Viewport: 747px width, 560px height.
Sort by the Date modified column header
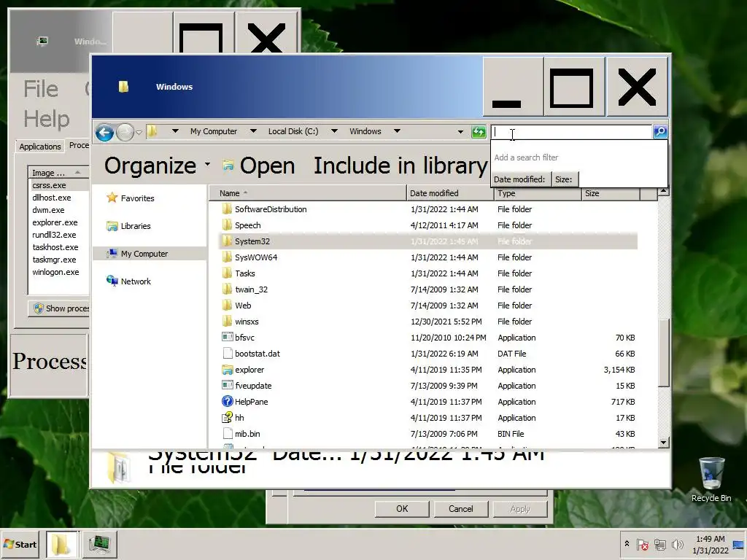tap(449, 193)
